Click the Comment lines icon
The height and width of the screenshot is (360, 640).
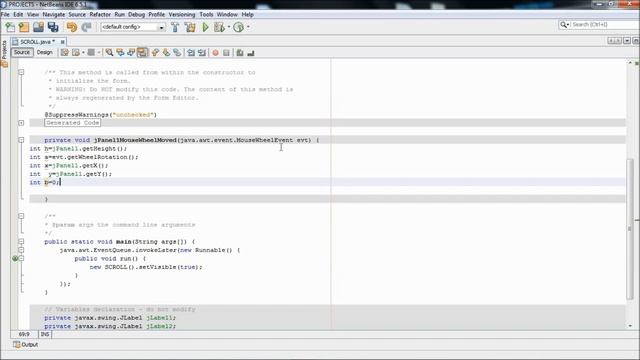[x=240, y=53]
